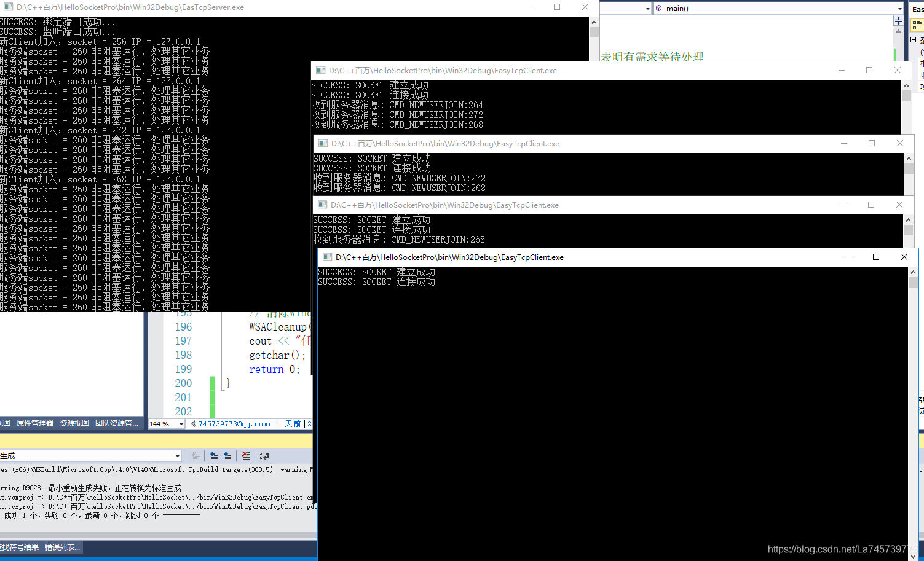Click the output panel horizontal scrollbar
The height and width of the screenshot is (561, 924).
click(159, 535)
